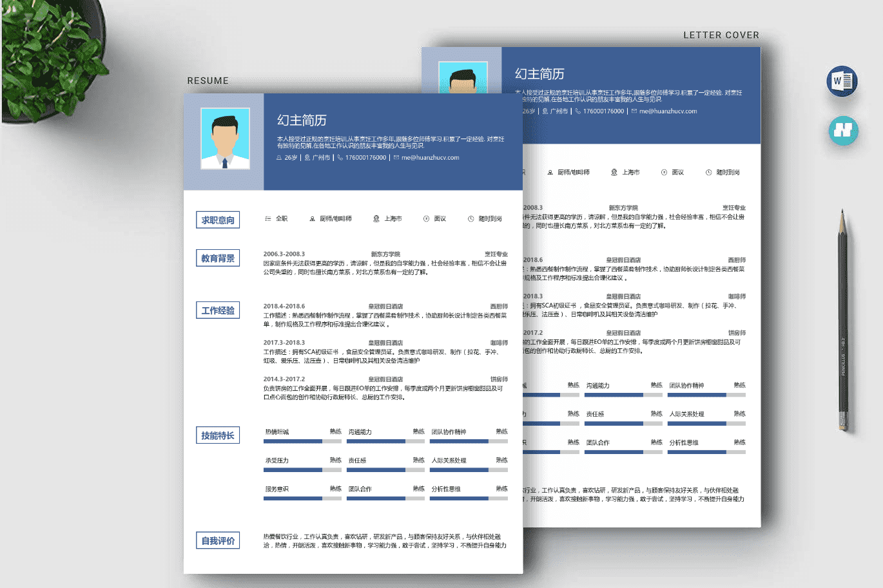Click the 西厨师 job title on front resume
The image size is (883, 588).
coord(499,307)
